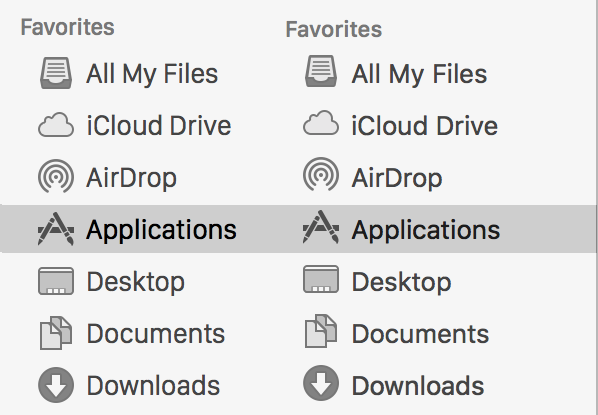The height and width of the screenshot is (415, 598).
Task: Click the Desktop icon in left list
Action: [x=56, y=281]
